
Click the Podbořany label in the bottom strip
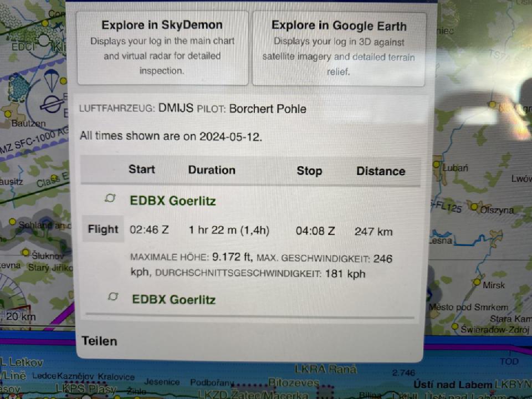point(212,382)
